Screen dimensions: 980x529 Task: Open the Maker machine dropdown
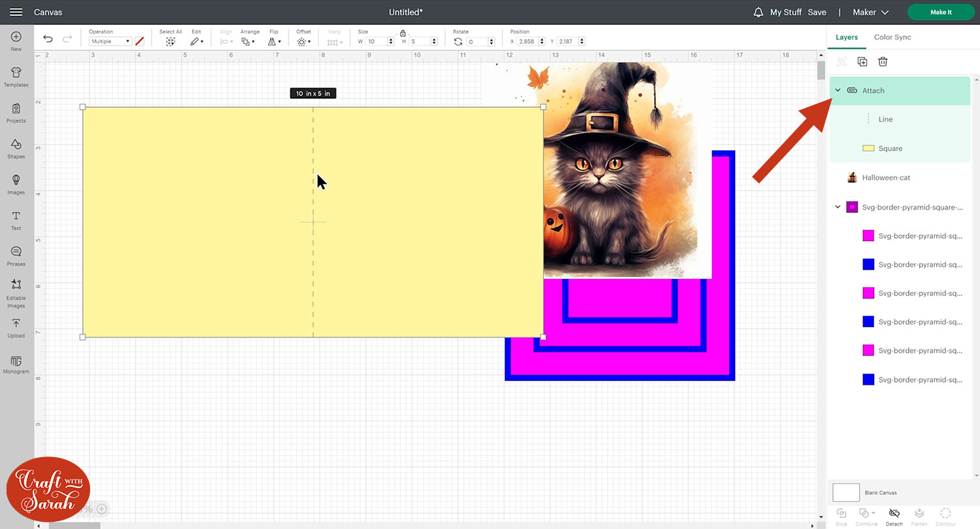[x=870, y=12]
